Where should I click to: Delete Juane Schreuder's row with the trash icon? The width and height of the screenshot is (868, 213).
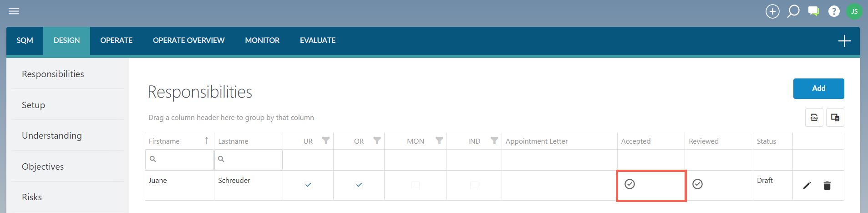pos(827,185)
